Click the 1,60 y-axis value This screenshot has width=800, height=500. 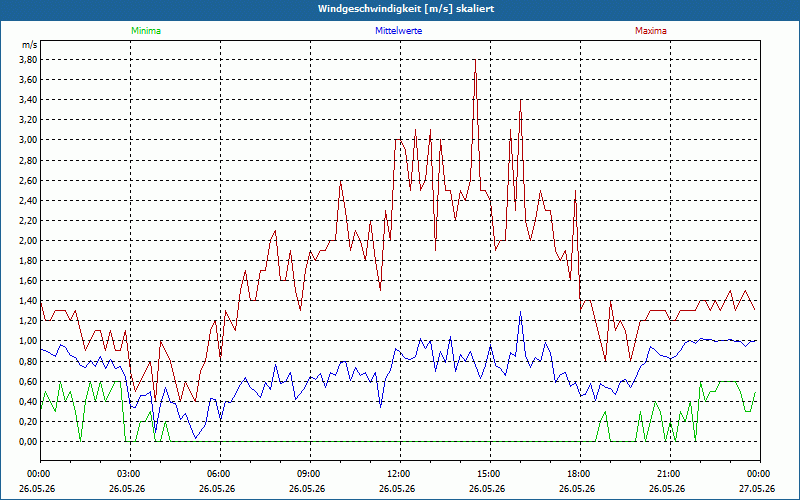(28, 281)
